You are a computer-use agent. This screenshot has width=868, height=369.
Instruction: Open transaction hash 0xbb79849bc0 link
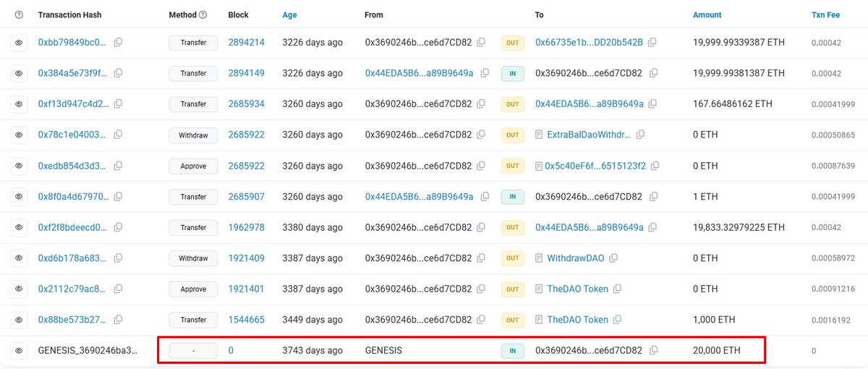tap(72, 43)
